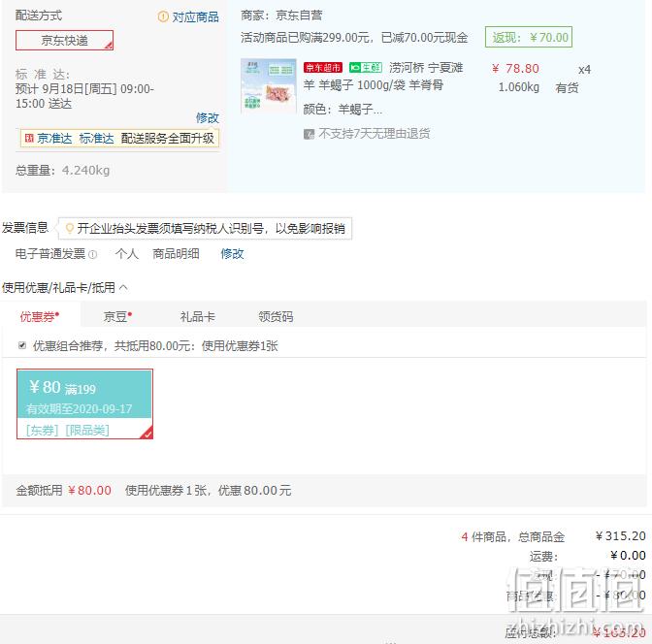Switch to the 领货码 tab
This screenshot has height=644, width=652.
pyautogui.click(x=276, y=317)
